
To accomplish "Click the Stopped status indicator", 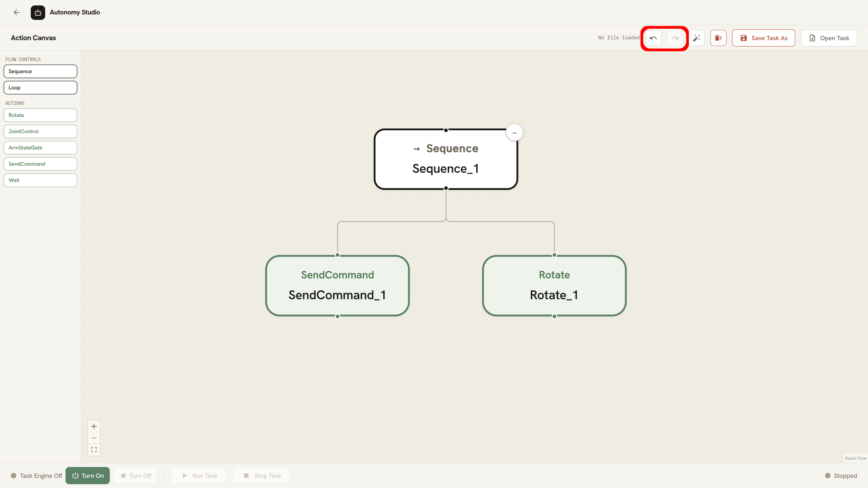I will [841, 476].
